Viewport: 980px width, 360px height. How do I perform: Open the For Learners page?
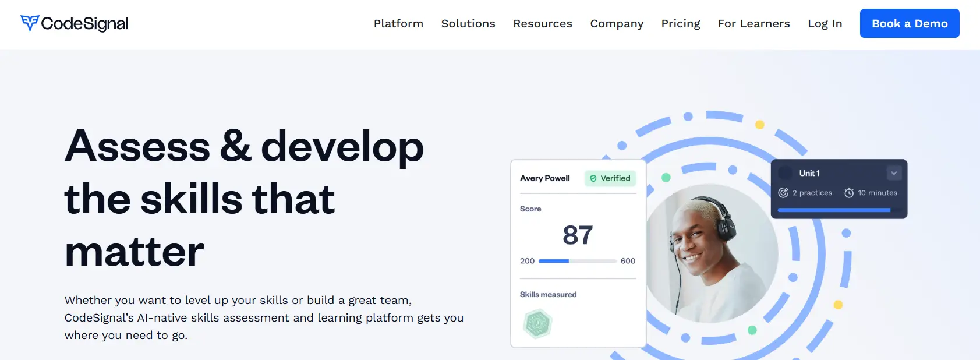(x=754, y=23)
